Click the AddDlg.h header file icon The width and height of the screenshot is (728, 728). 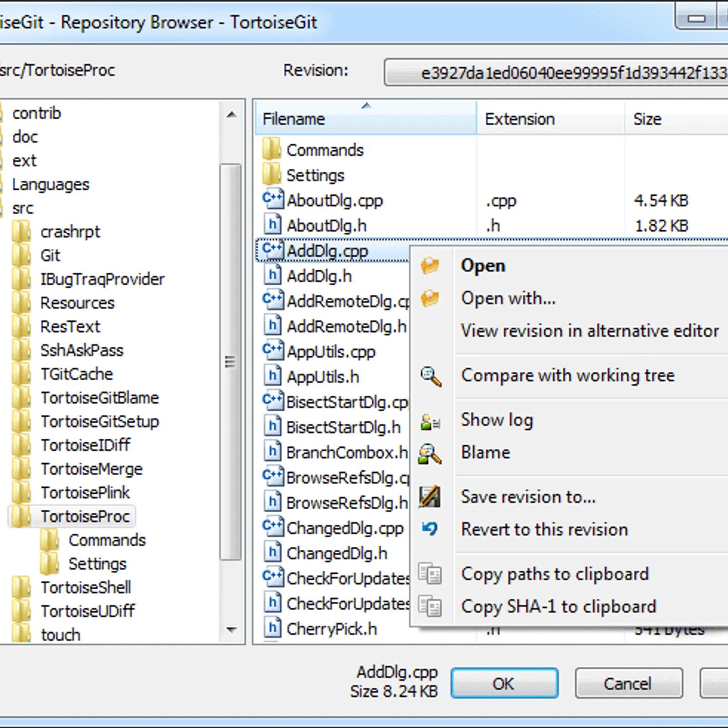(x=273, y=275)
